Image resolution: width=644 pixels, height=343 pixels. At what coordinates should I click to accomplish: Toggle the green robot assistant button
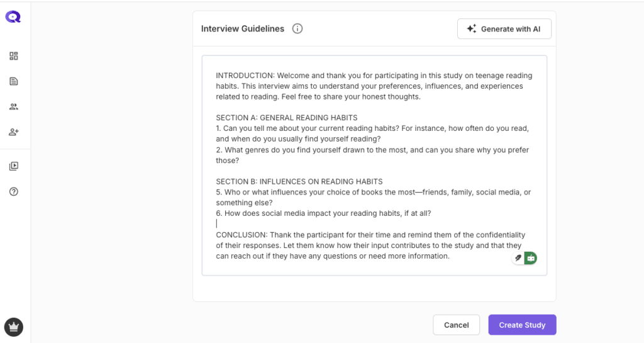[x=531, y=258]
